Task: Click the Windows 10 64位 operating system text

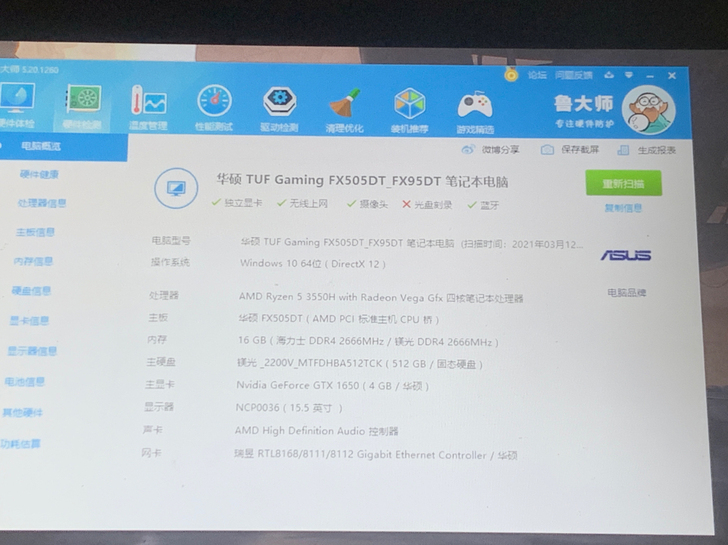Action: coord(313,264)
